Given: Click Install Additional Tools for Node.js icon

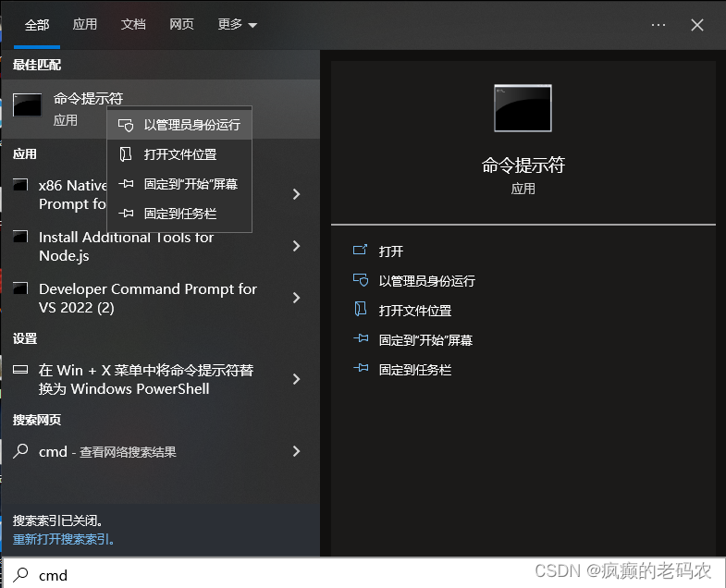Looking at the screenshot, I should coord(20,237).
